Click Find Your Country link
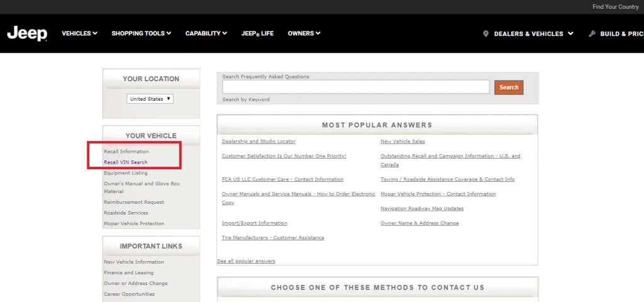This screenshot has width=644, height=302. (x=615, y=7)
